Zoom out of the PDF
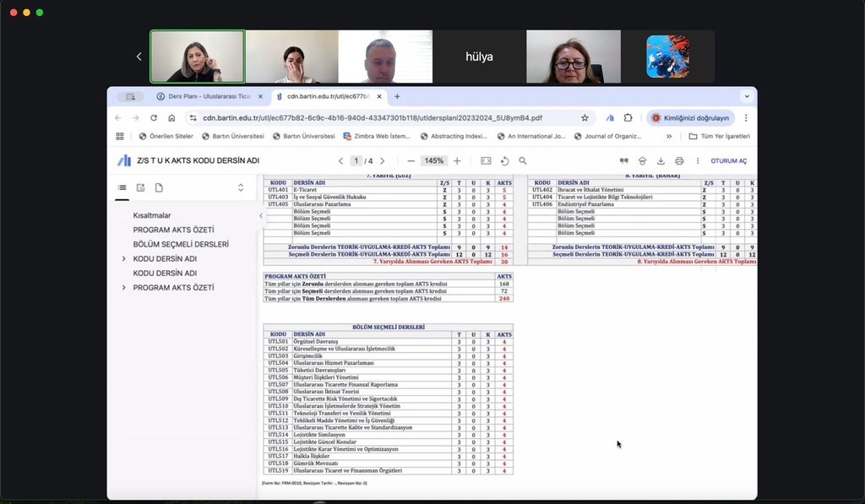The image size is (865, 504). tap(411, 161)
